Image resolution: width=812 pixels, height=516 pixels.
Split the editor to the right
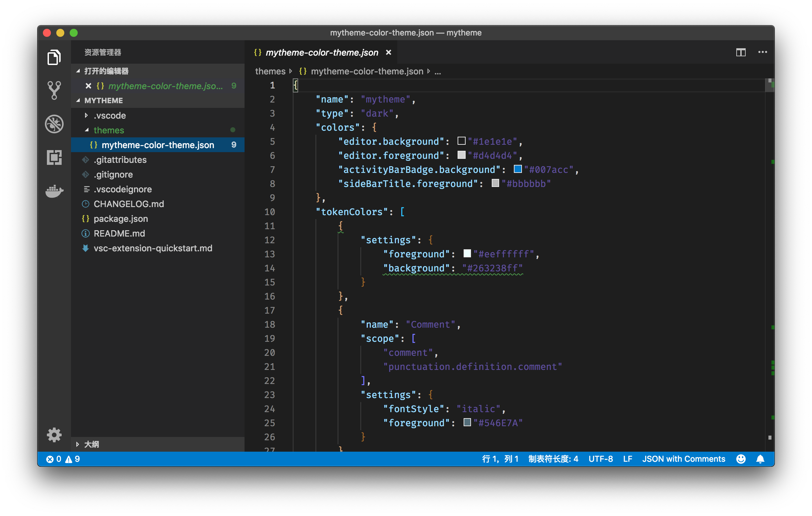(x=741, y=52)
